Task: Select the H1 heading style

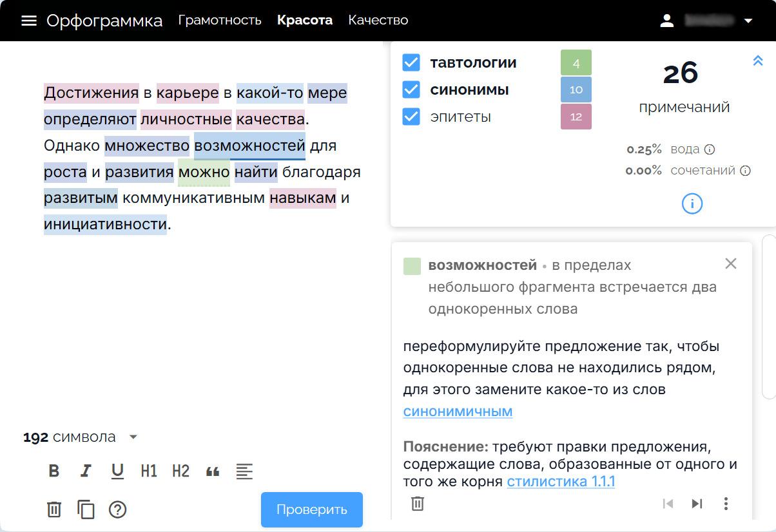Action: point(148,471)
